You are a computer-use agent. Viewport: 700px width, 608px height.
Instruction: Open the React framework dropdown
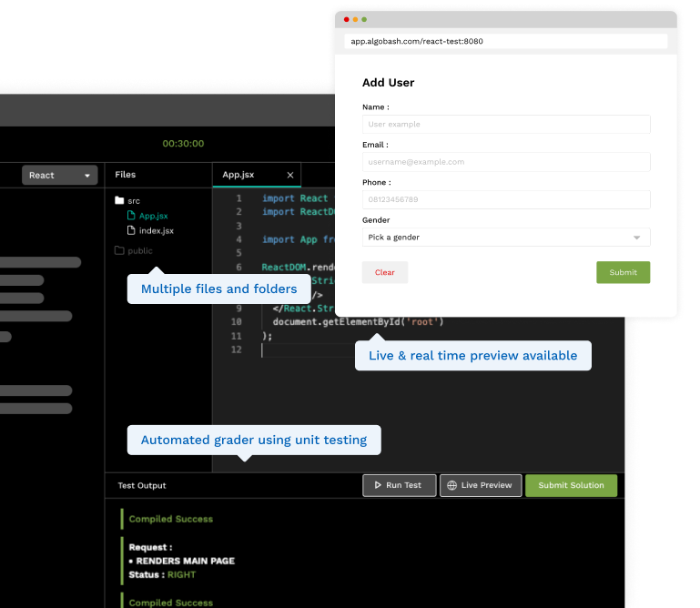60,175
